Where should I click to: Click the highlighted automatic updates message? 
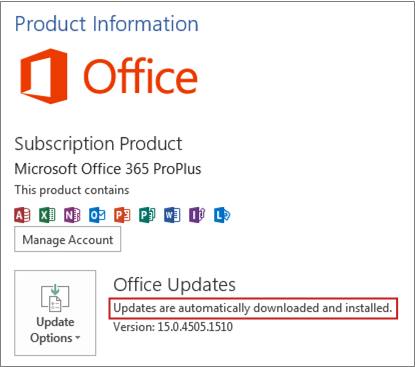click(253, 308)
